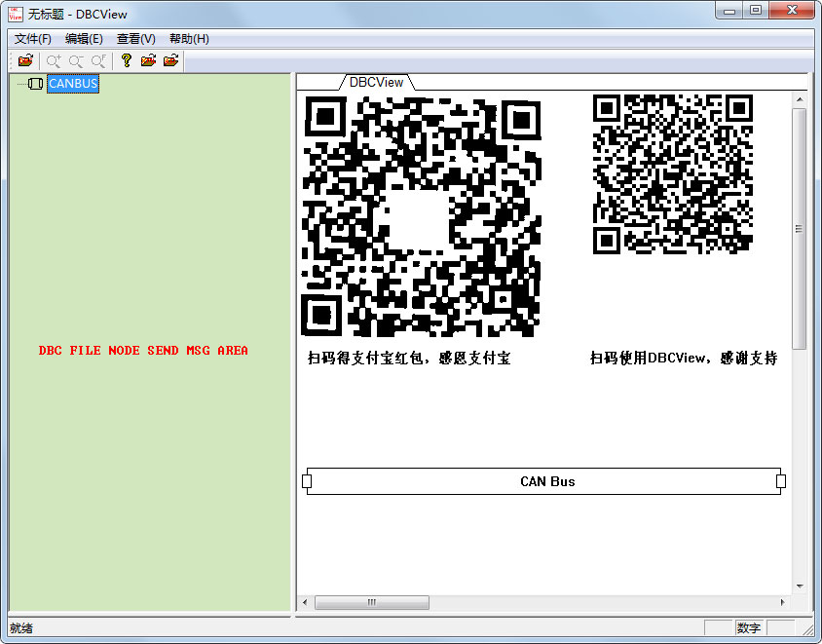Click the large Alipay QR code

pyautogui.click(x=421, y=216)
